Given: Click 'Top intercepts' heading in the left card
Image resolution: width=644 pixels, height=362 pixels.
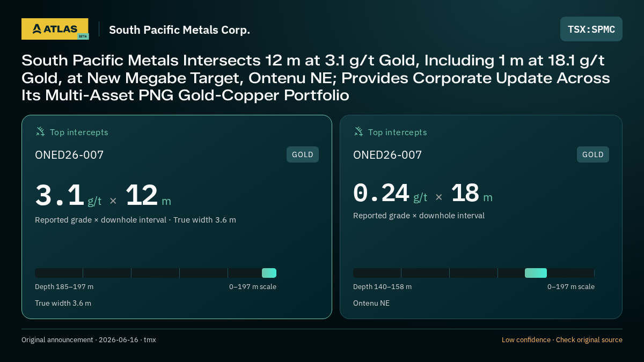Looking at the screenshot, I should (79, 132).
